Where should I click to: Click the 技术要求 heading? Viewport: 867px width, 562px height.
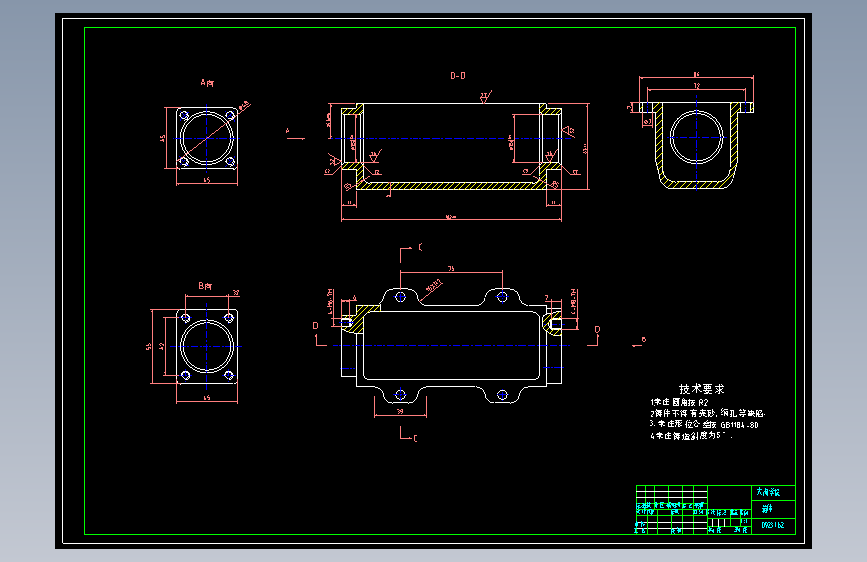[702, 389]
